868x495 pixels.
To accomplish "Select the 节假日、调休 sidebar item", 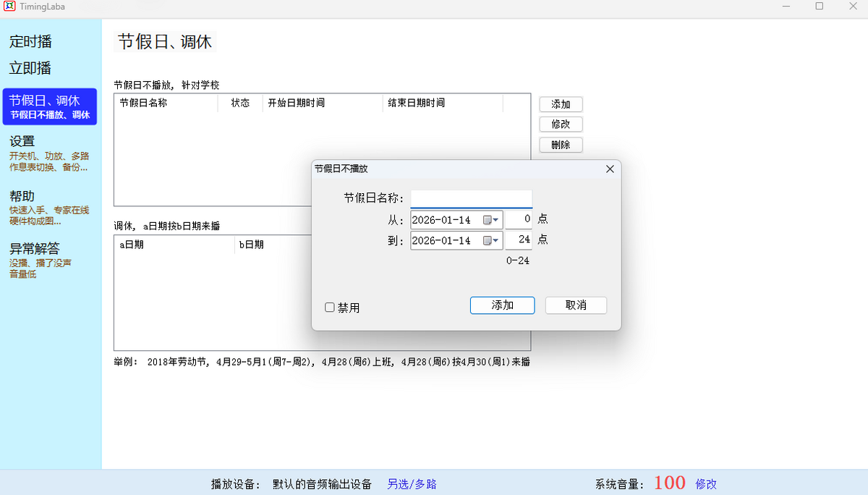I will (49, 106).
